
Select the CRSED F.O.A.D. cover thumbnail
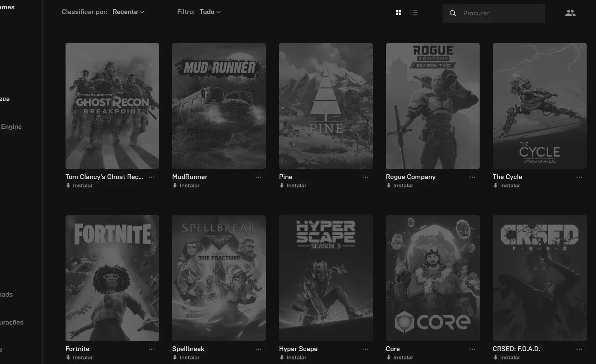click(540, 278)
